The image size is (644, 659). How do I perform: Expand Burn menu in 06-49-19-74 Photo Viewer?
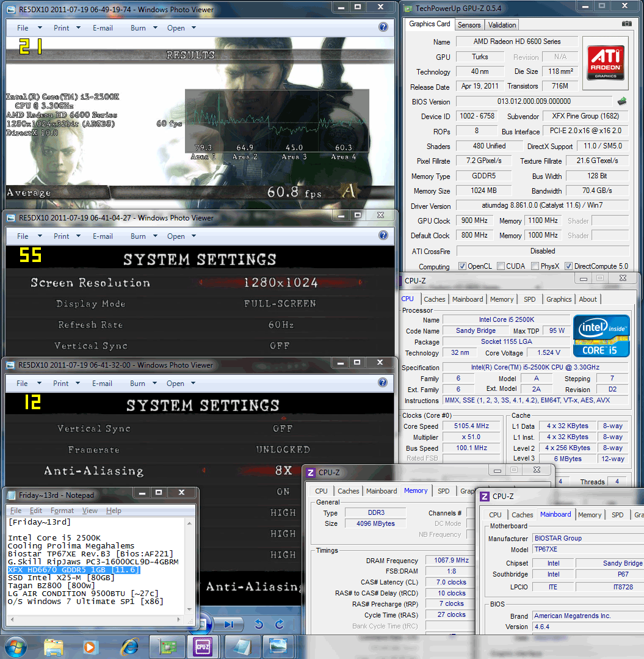[143, 27]
